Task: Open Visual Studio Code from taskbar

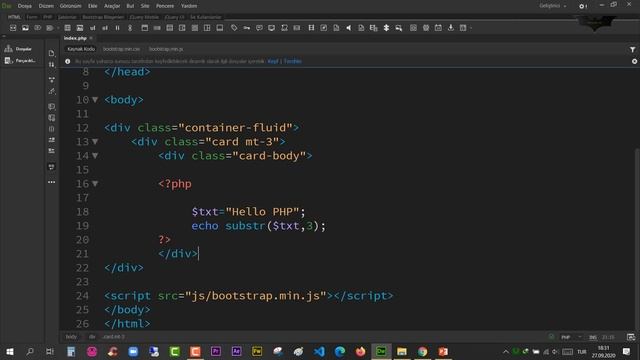Action: 319,351
